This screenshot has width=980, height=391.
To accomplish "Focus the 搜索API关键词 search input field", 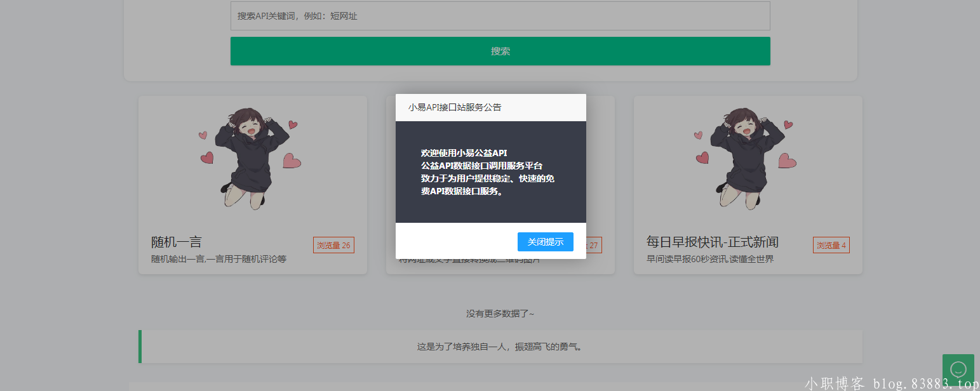I will (x=500, y=16).
